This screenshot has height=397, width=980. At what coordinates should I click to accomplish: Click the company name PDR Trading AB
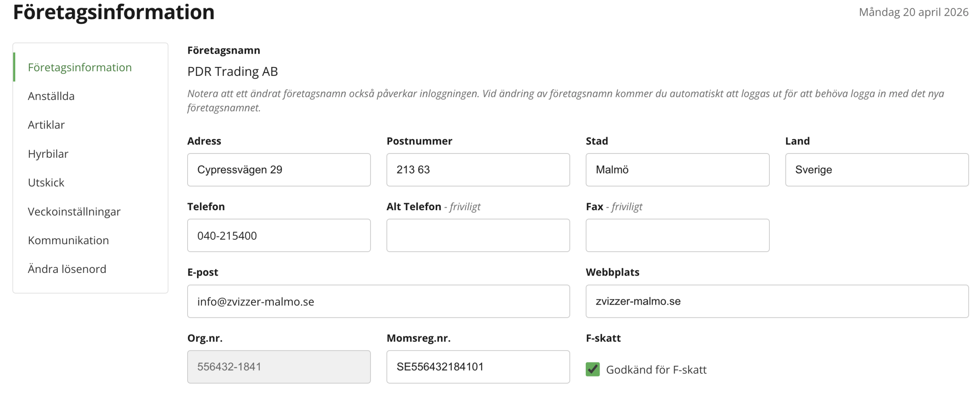pyautogui.click(x=232, y=72)
